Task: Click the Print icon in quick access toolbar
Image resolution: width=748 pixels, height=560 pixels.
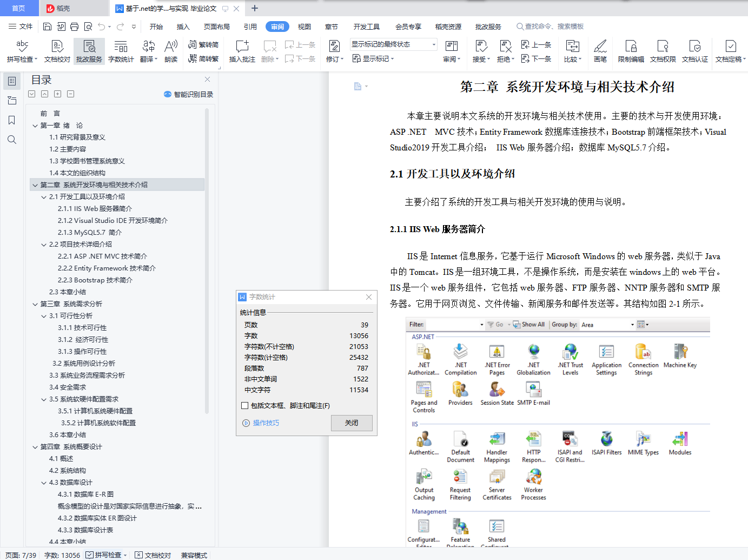Action: (x=74, y=27)
